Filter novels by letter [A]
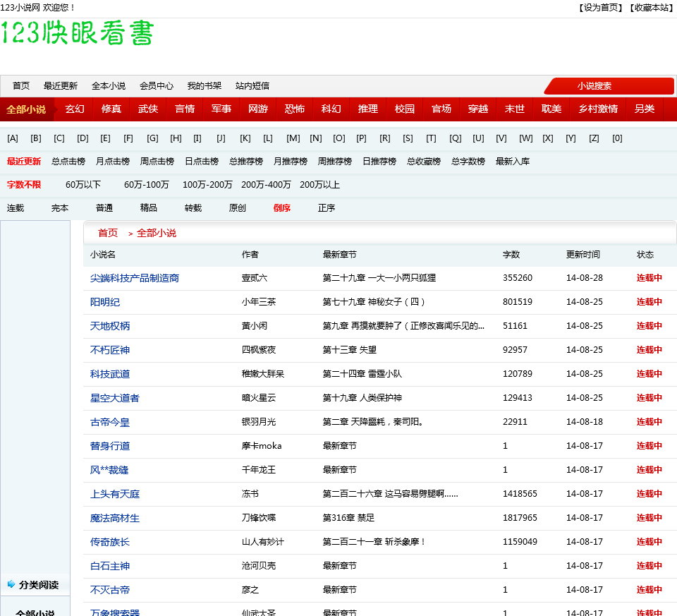Viewport: 677px width, 616px height. point(13,138)
